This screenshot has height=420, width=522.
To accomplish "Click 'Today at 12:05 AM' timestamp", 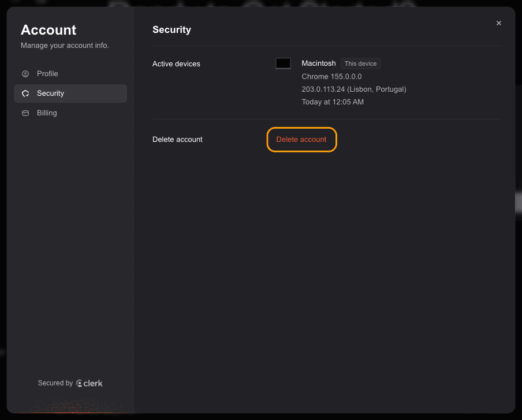I will tap(333, 102).
